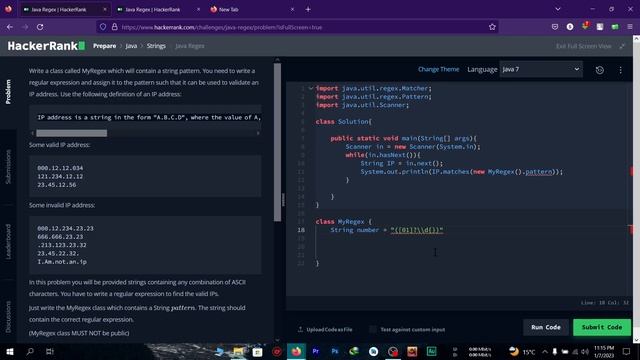Image resolution: width=640 pixels, height=360 pixels.
Task: Click the browser forward arrow
Action: pyautogui.click(x=25, y=27)
